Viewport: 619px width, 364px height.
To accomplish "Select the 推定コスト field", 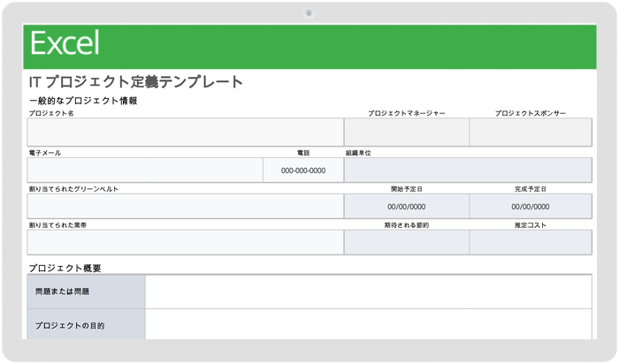I will tap(531, 243).
